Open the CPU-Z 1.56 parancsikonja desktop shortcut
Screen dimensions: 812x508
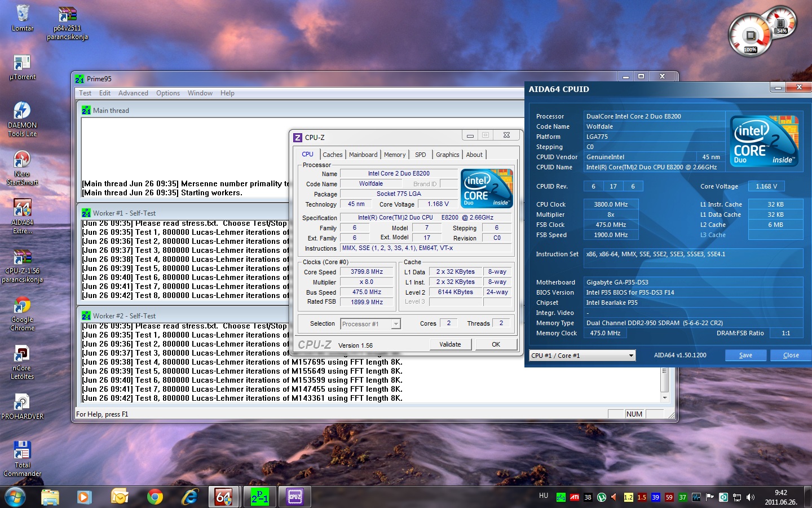[x=23, y=265]
